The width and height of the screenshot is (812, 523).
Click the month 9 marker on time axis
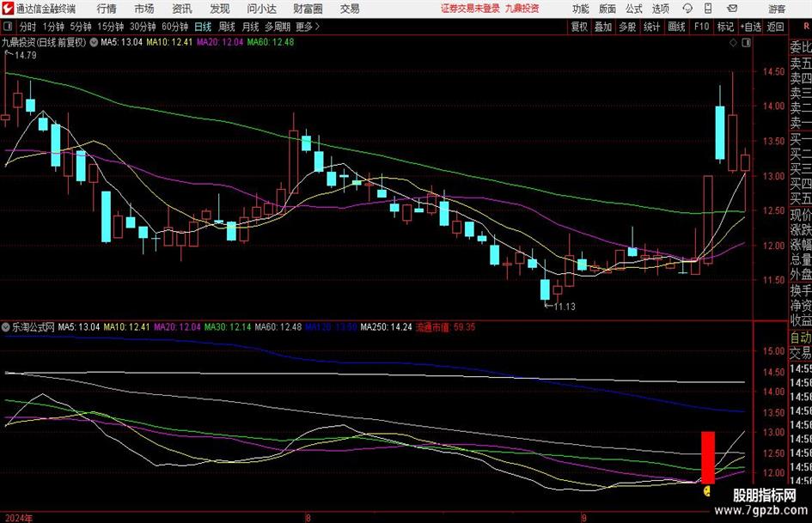click(x=583, y=518)
